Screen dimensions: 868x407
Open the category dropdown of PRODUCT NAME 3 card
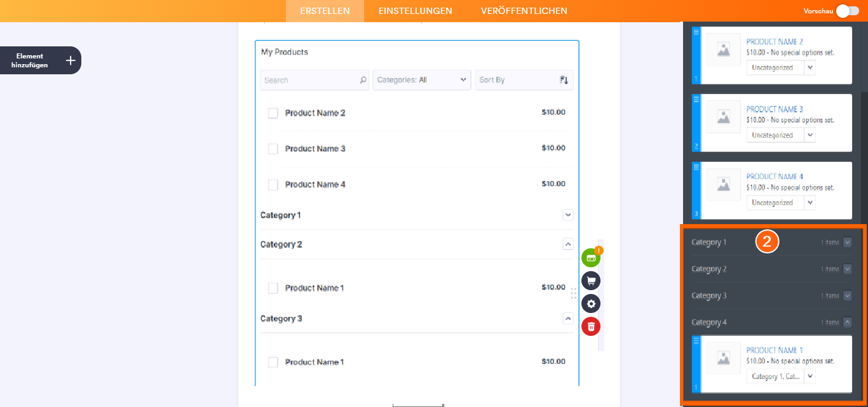[x=781, y=135]
